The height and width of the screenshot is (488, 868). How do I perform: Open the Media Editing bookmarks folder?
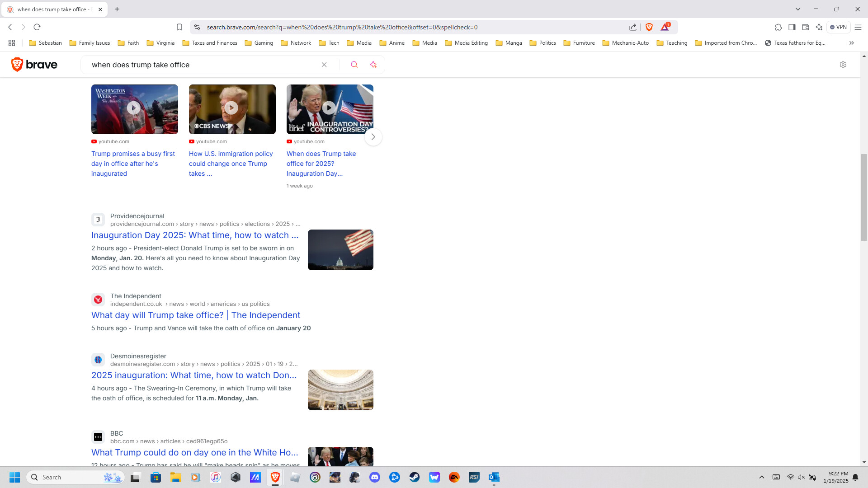click(x=467, y=43)
